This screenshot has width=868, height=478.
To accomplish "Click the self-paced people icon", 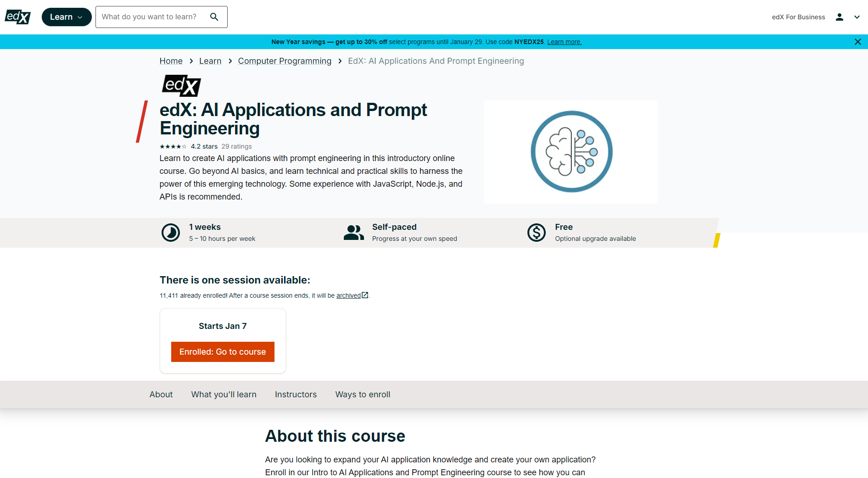I will click(354, 233).
